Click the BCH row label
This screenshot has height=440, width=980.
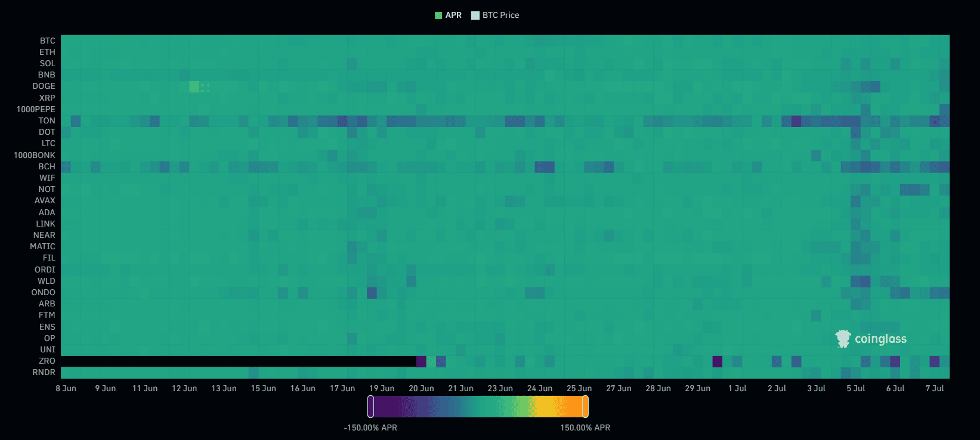pos(47,166)
